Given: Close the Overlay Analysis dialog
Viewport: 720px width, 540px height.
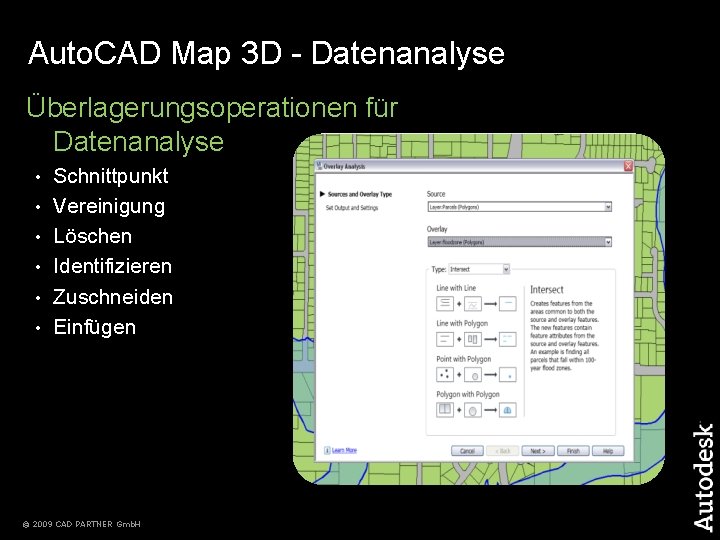Looking at the screenshot, I should (628, 166).
